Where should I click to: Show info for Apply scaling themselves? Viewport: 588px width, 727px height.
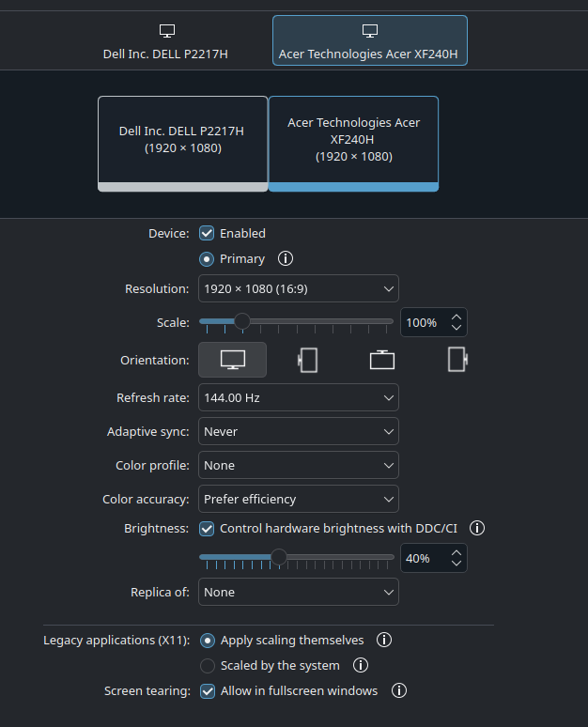(x=384, y=640)
